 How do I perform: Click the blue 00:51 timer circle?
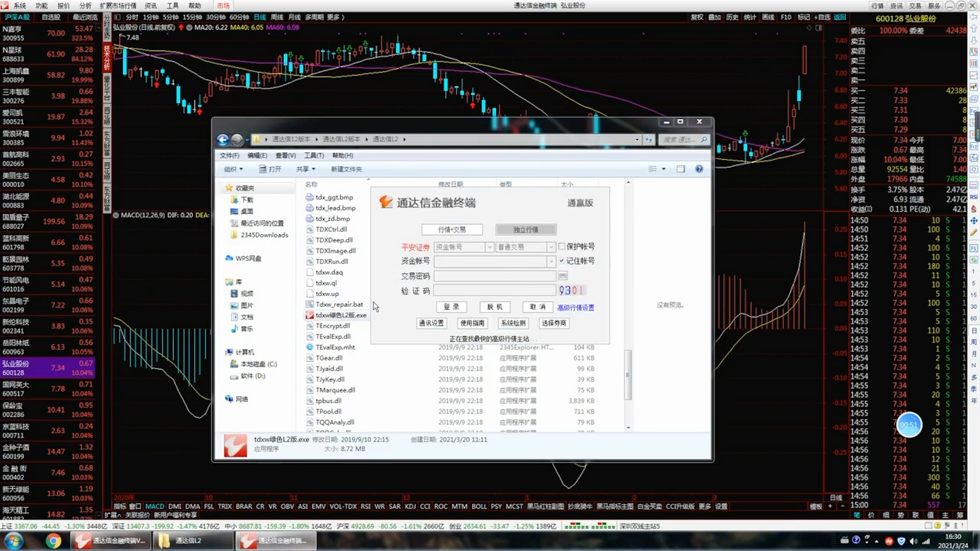click(909, 424)
